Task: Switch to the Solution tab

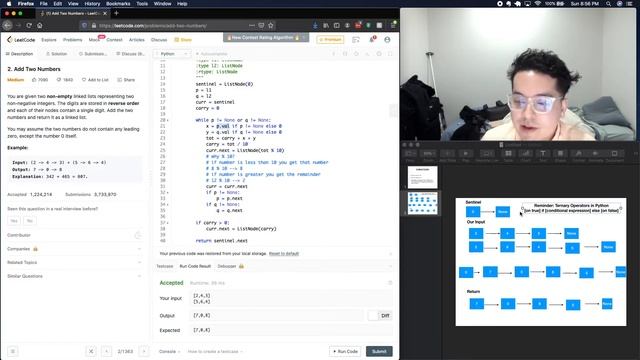Action: [x=56, y=54]
